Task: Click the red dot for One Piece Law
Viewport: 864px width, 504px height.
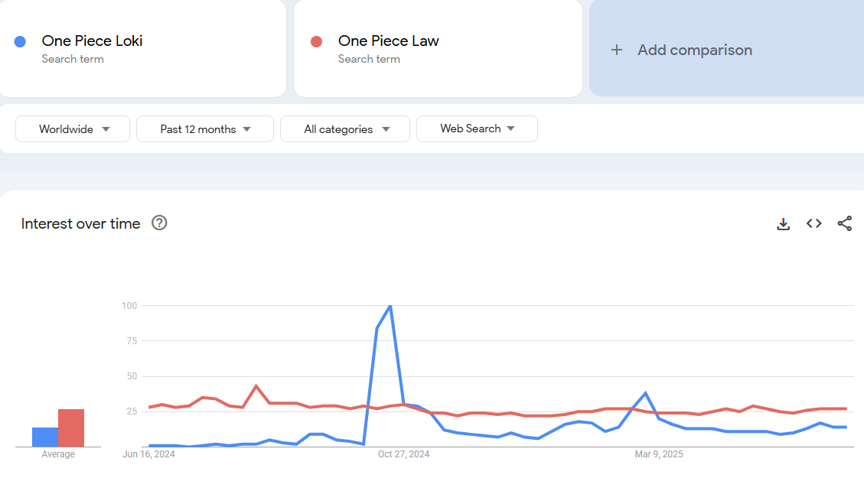Action: click(316, 42)
